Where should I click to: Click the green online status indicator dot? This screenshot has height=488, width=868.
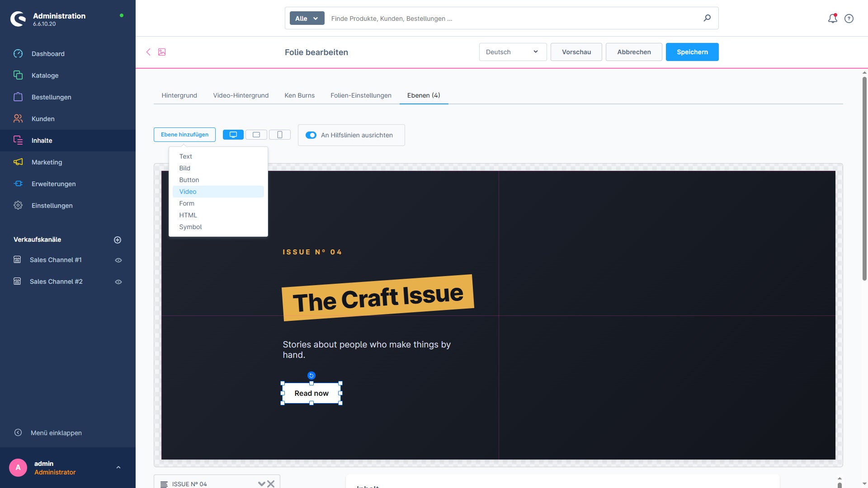coord(121,15)
